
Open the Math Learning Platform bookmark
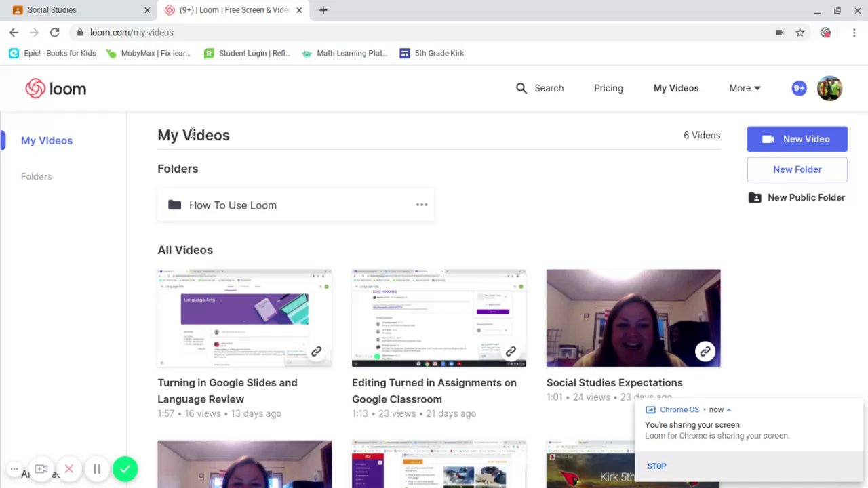pos(344,53)
